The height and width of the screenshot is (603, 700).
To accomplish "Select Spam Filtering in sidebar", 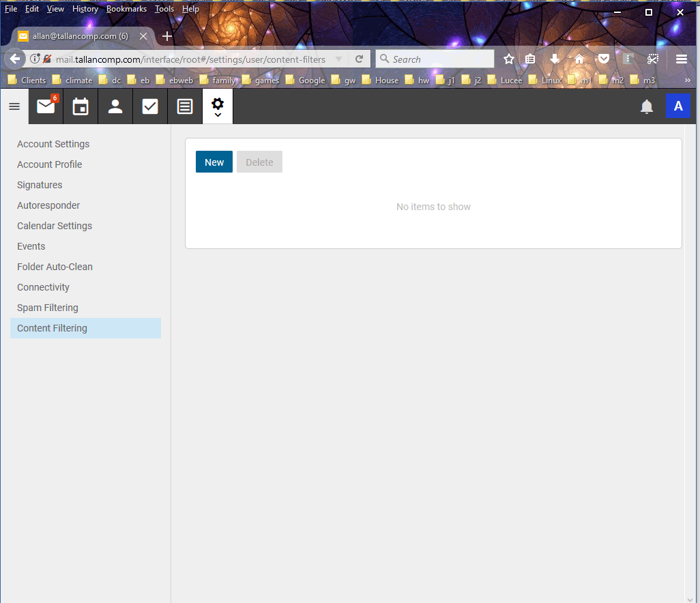I will (48, 308).
